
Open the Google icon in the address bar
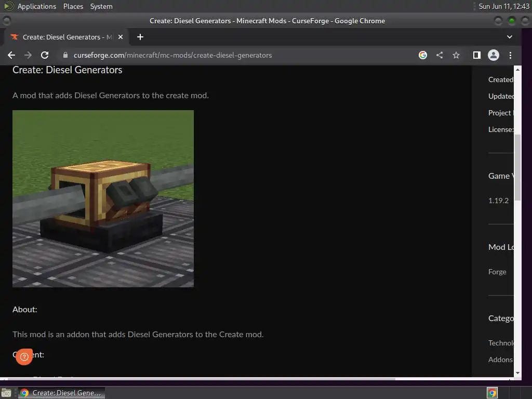423,55
